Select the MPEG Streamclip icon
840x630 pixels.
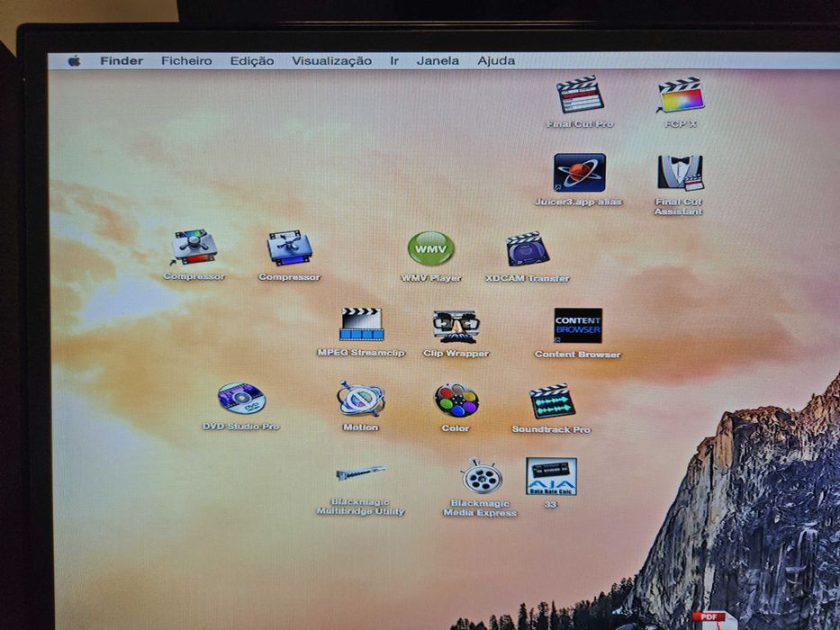click(x=361, y=324)
